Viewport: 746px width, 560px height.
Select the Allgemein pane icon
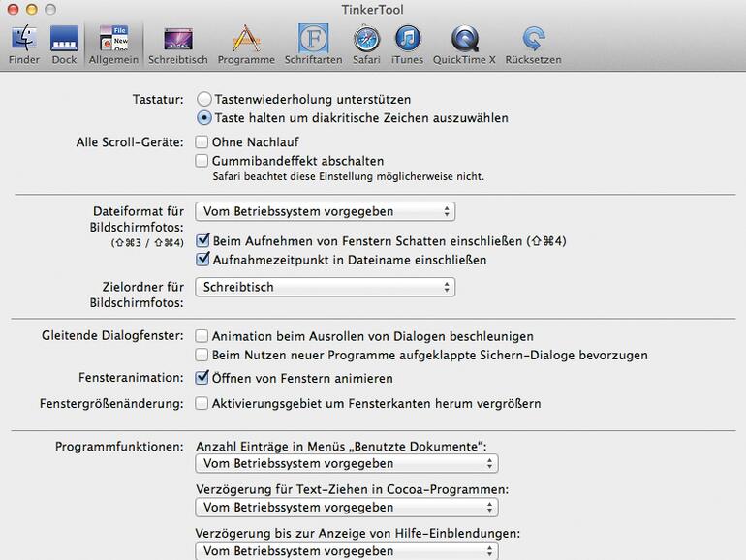[x=113, y=38]
